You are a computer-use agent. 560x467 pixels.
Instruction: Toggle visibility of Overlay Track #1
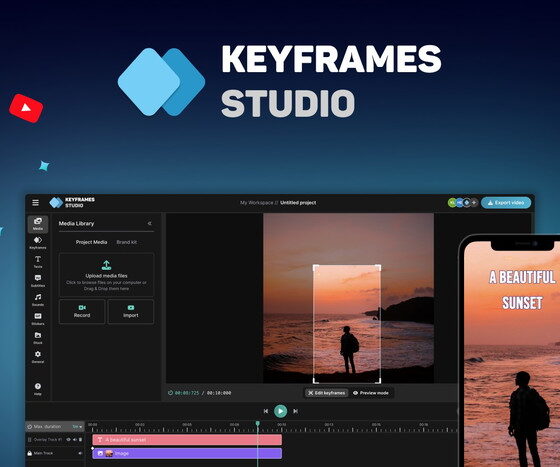[x=69, y=440]
